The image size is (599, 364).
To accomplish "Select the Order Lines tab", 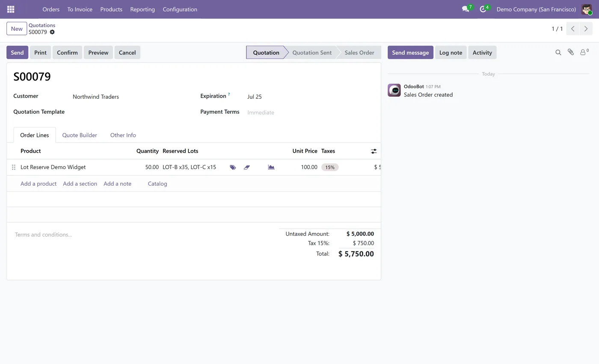I will click(x=35, y=135).
